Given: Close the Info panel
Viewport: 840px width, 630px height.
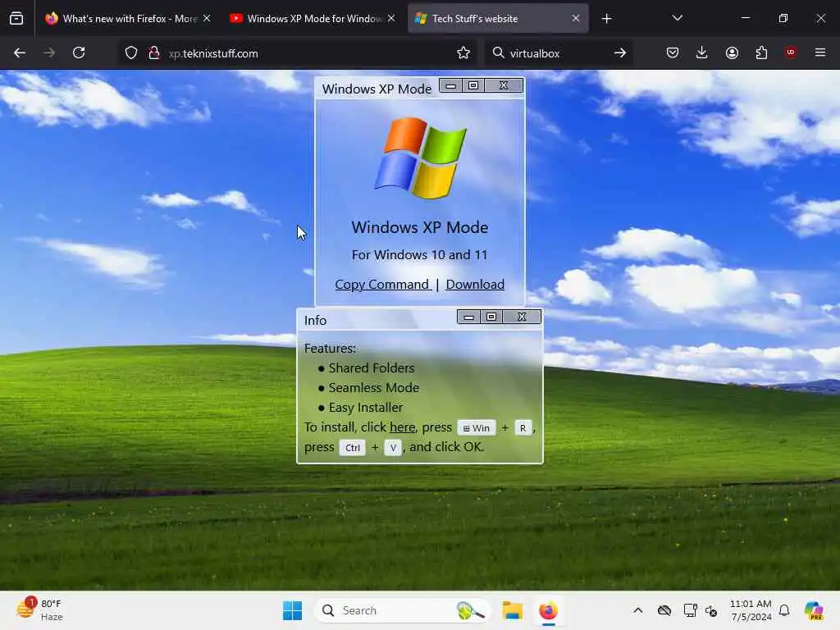Looking at the screenshot, I should (522, 317).
